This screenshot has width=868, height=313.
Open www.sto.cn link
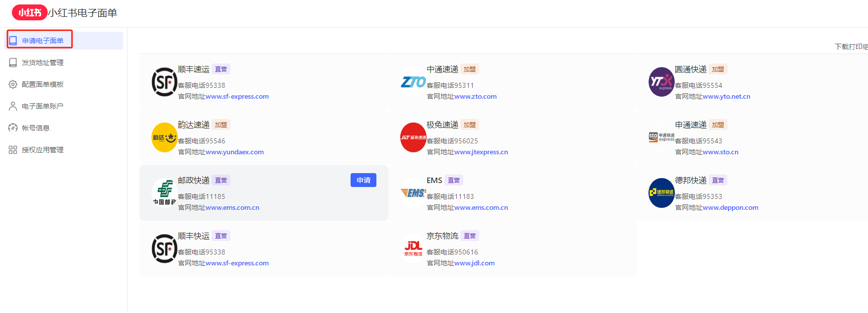[x=721, y=152]
